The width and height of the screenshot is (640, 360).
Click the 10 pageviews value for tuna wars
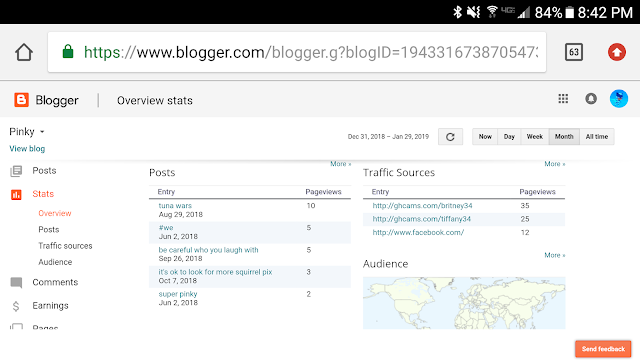(311, 206)
